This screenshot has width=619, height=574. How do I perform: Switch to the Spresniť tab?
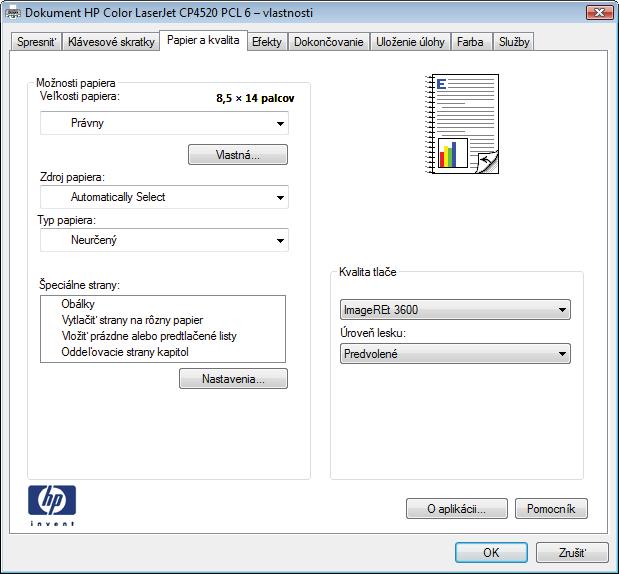pos(36,41)
